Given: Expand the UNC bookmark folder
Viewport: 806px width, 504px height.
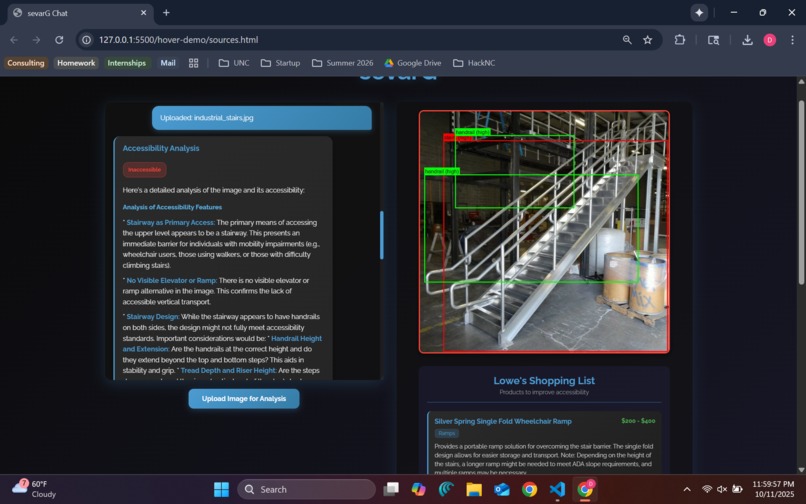Looking at the screenshot, I should point(234,63).
